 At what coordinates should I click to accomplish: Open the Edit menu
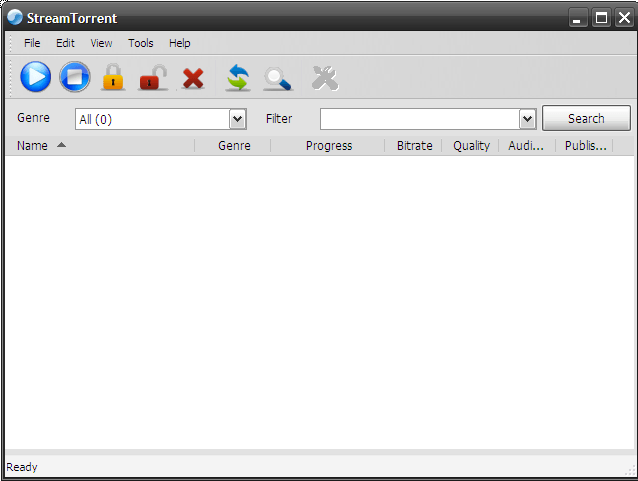pyautogui.click(x=65, y=43)
